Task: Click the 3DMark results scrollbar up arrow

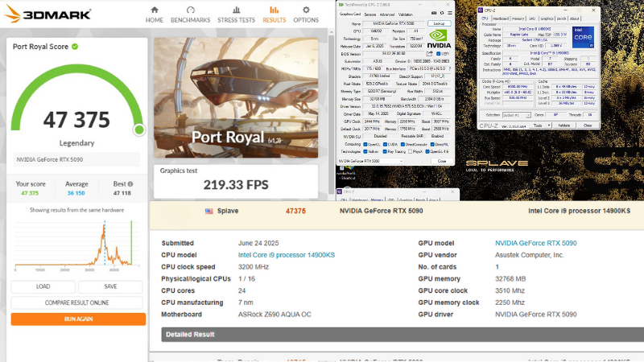Action: pyautogui.click(x=331, y=31)
